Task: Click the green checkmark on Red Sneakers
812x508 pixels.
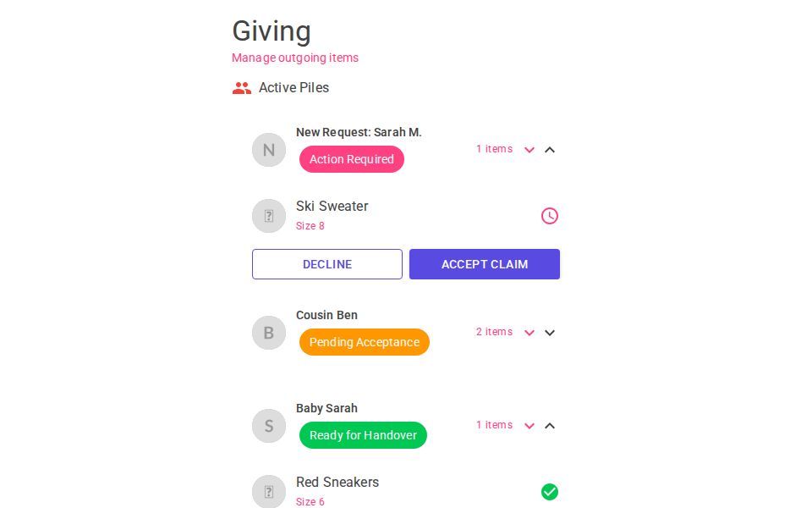Action: click(x=550, y=492)
